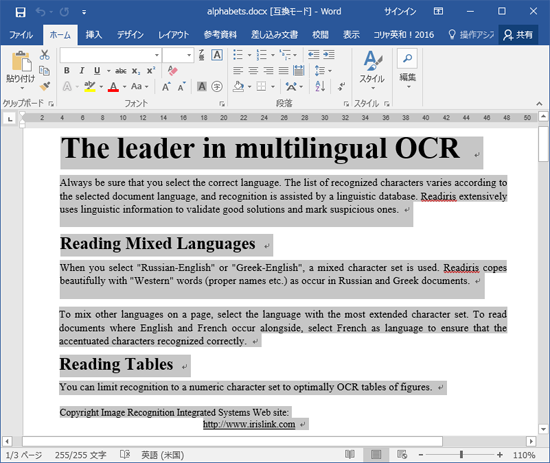The height and width of the screenshot is (463, 550).
Task: Click the proofing check icon in status bar
Action: (x=125, y=455)
